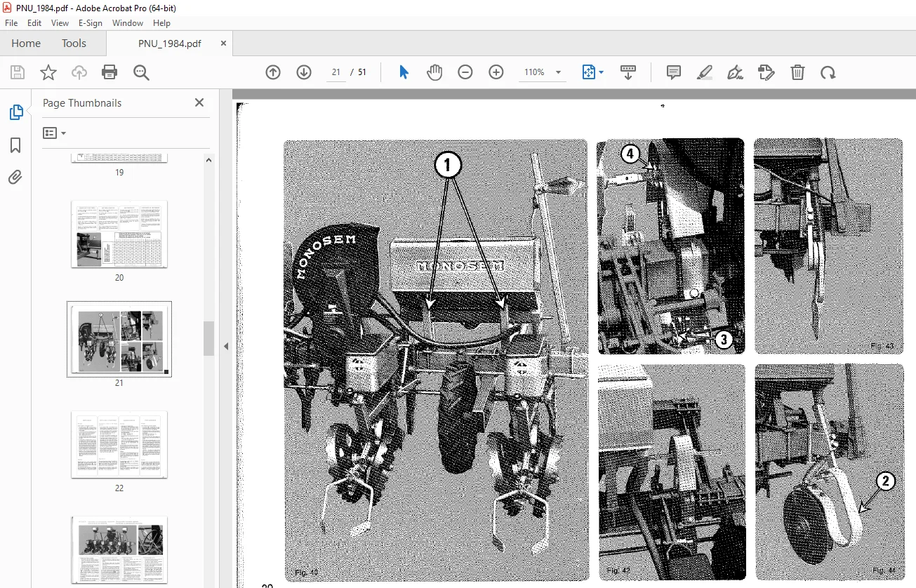Open the View menu
Image resolution: width=916 pixels, height=588 pixels.
click(60, 23)
